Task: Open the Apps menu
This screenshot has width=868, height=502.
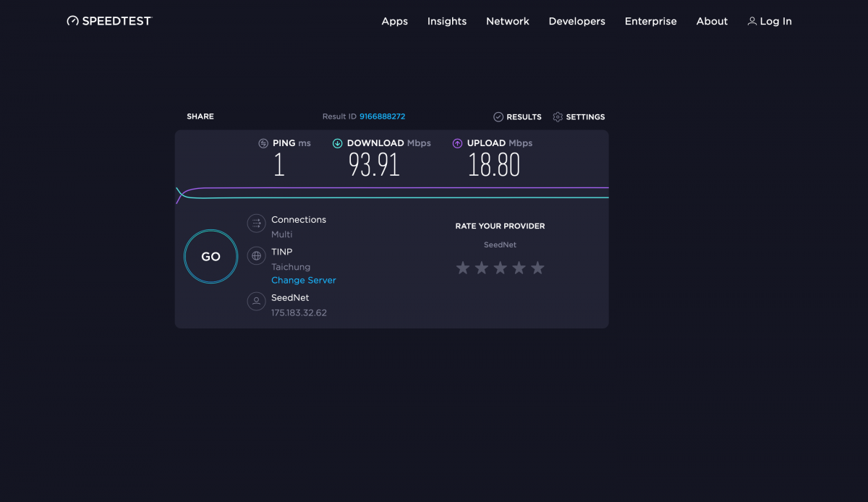Action: tap(394, 21)
